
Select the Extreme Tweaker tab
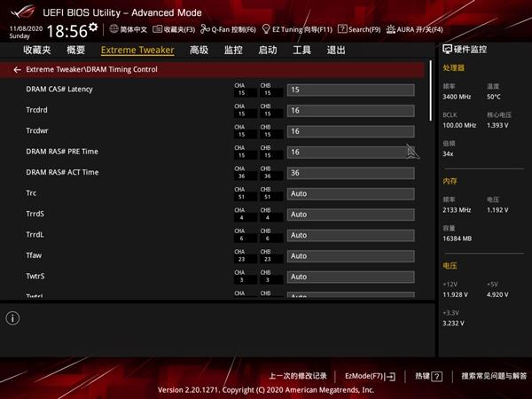tap(137, 51)
